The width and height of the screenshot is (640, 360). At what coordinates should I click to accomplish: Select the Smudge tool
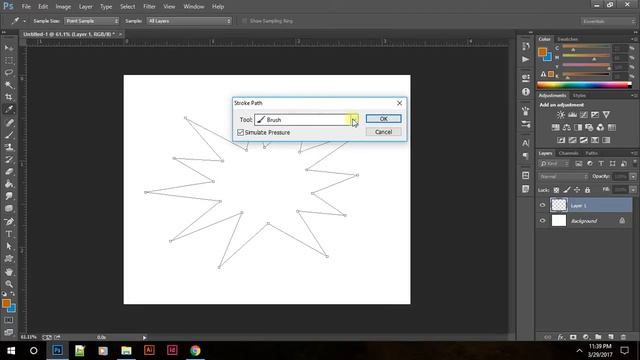(x=9, y=196)
